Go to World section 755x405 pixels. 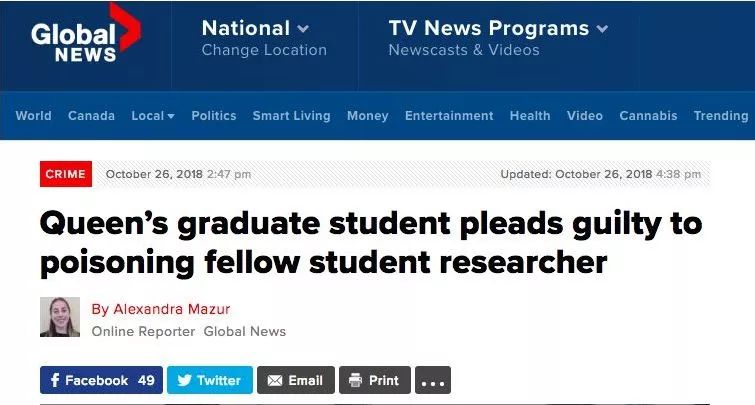point(33,116)
